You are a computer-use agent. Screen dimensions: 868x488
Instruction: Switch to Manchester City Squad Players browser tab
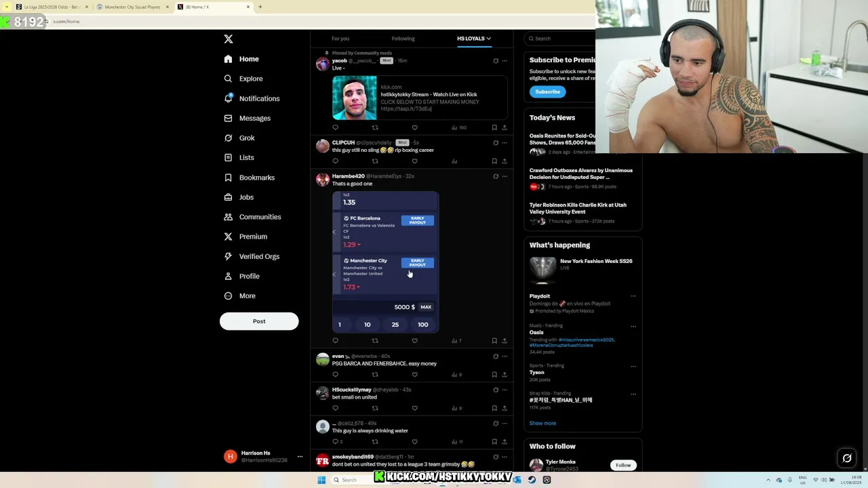point(133,7)
